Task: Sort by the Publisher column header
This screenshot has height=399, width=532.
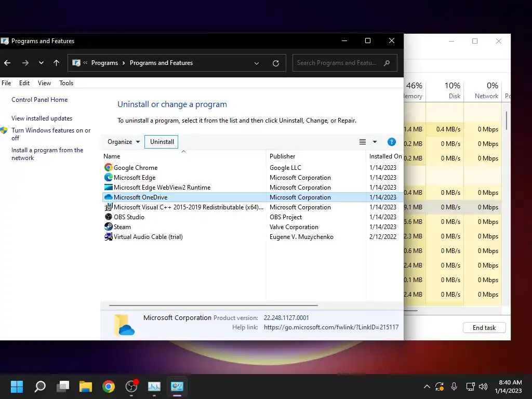Action: coord(316,156)
